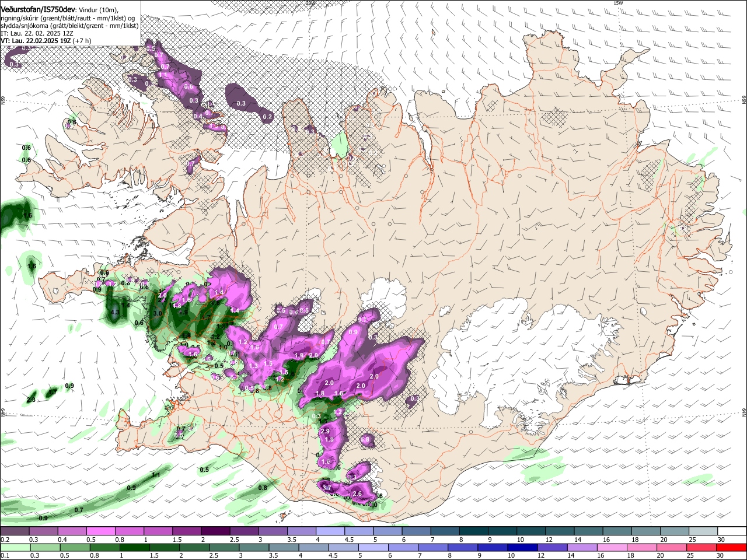Select the upper snow-scale swatch starting at 16
The width and height of the screenshot is (747, 560).
tap(617, 531)
